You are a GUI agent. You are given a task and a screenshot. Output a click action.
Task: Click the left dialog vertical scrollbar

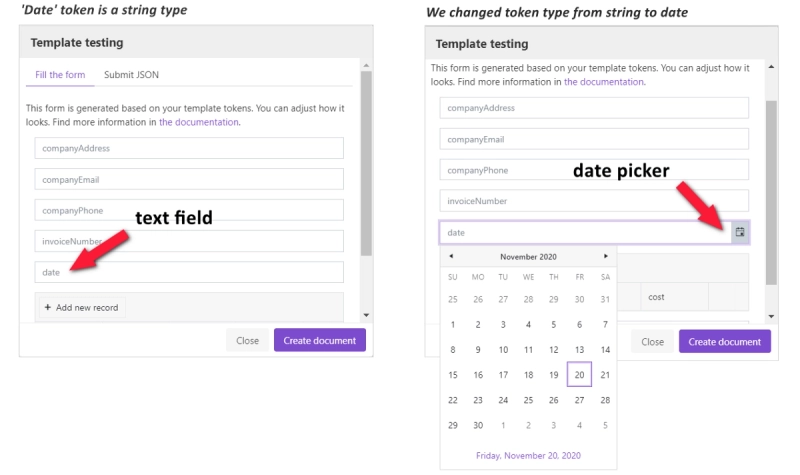[x=366, y=163]
